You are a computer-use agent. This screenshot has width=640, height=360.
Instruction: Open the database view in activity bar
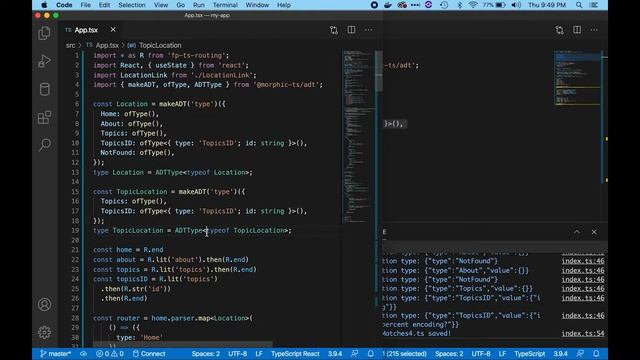[x=44, y=89]
